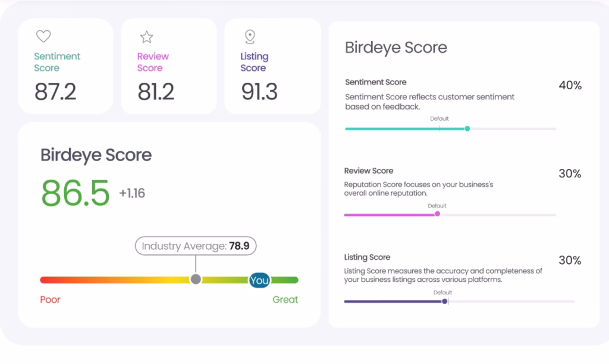Select the Industry Average 78.9 label
Screen dimensions: 609x364
click(196, 246)
